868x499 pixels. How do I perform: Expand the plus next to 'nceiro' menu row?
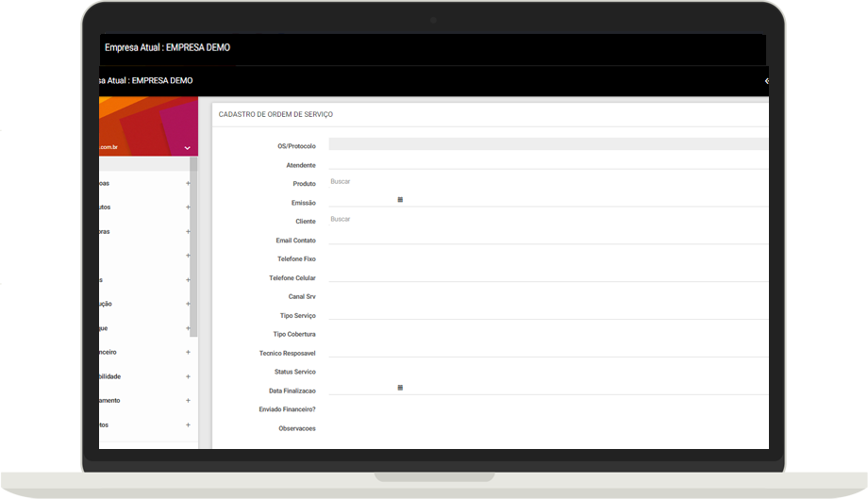pos(188,352)
